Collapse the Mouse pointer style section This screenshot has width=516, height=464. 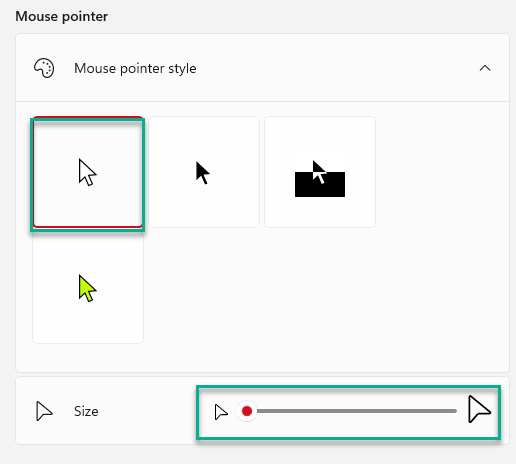pyautogui.click(x=485, y=68)
